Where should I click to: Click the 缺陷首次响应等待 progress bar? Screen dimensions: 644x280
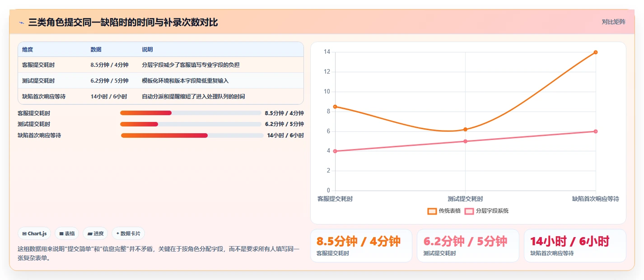coord(192,135)
